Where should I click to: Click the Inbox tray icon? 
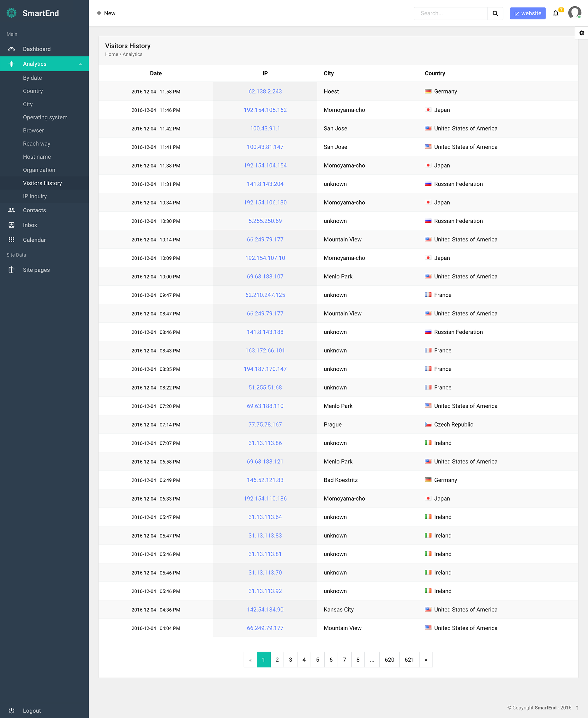(x=11, y=225)
